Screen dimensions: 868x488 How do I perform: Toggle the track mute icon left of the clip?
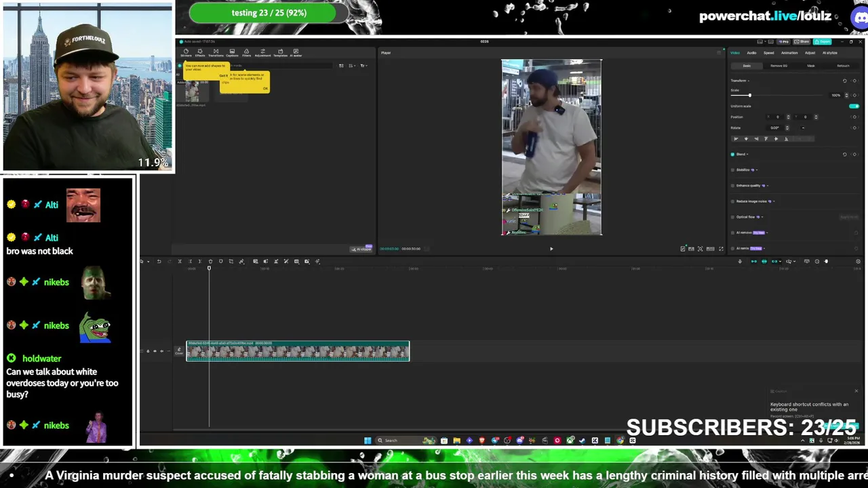point(162,351)
